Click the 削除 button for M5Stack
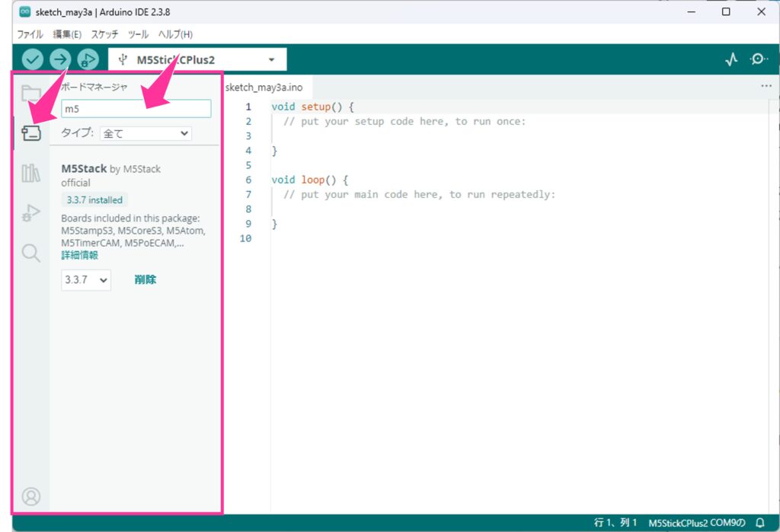780x532 pixels. [145, 279]
